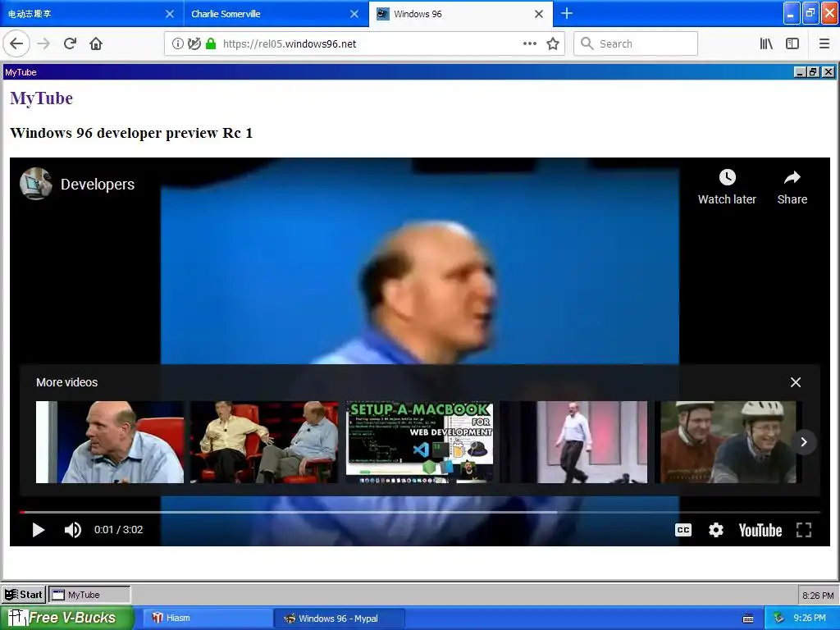840x630 pixels.
Task: Enter fullscreen video mode
Action: (804, 530)
